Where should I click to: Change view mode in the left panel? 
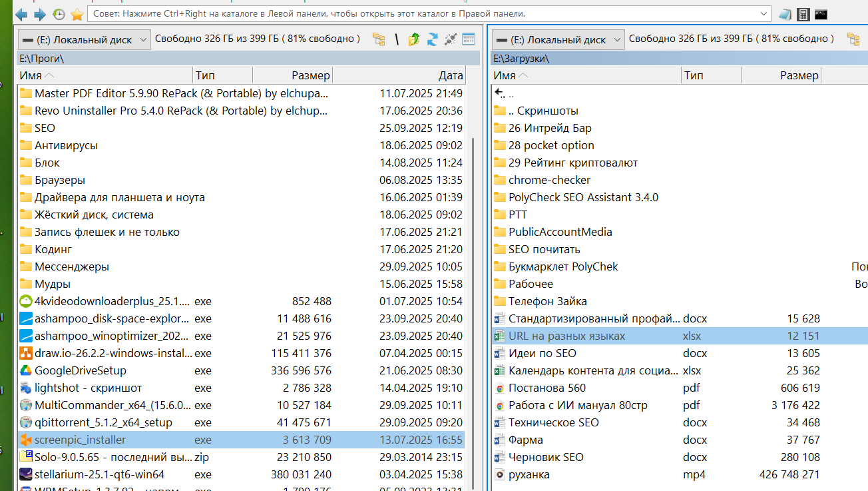[x=469, y=39]
